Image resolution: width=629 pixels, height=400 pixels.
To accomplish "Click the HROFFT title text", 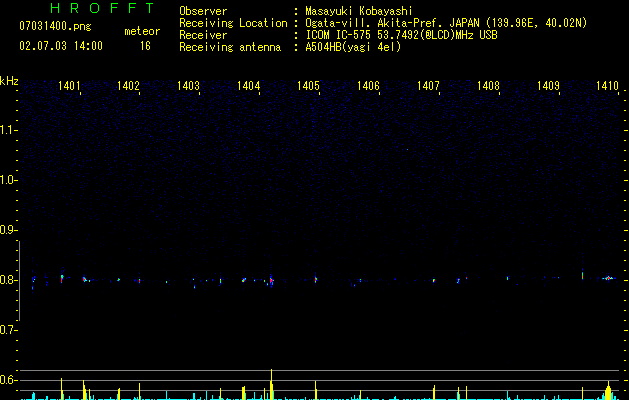I will [x=103, y=8].
